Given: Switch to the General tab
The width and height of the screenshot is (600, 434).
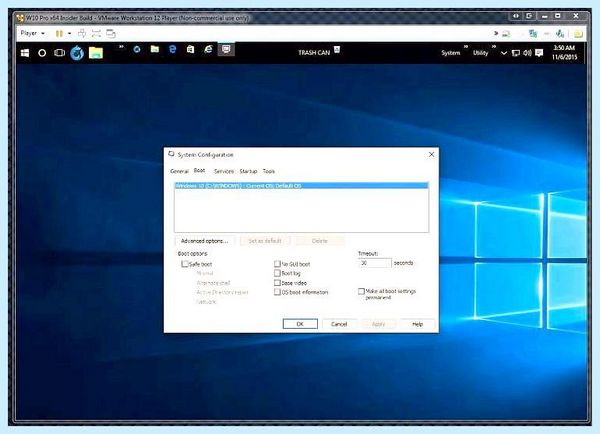Looking at the screenshot, I should [179, 171].
